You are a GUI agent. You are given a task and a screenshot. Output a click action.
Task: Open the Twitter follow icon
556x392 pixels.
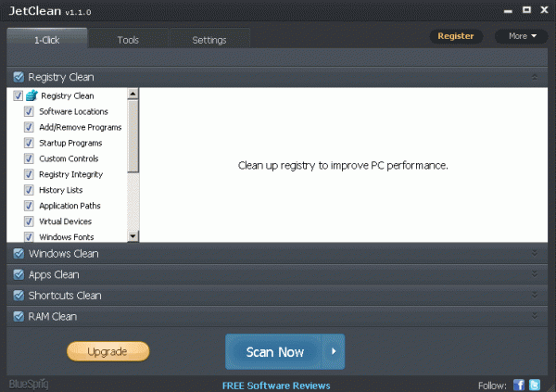click(535, 385)
